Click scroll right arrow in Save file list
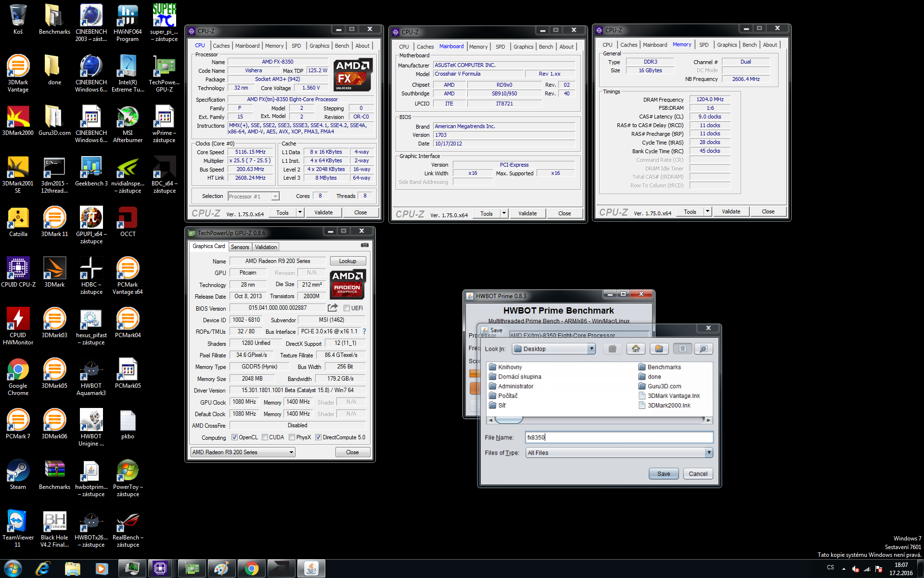 pos(709,420)
